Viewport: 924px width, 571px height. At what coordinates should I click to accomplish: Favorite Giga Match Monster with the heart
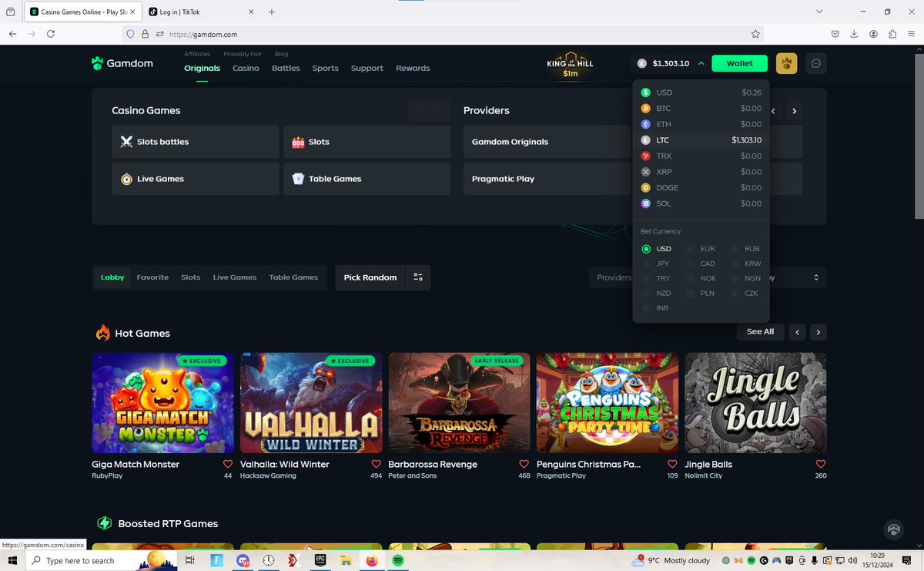click(228, 464)
